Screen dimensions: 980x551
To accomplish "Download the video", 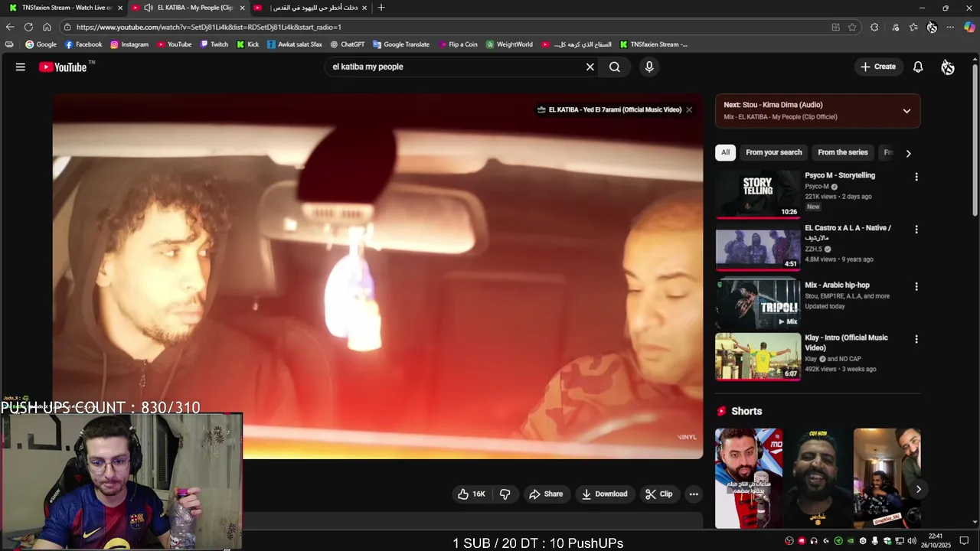I will pyautogui.click(x=604, y=494).
